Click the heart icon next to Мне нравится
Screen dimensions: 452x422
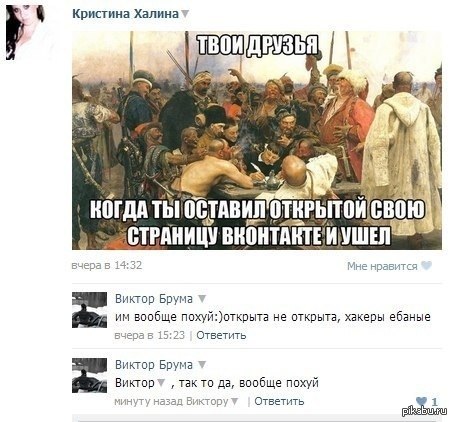[x=426, y=266]
